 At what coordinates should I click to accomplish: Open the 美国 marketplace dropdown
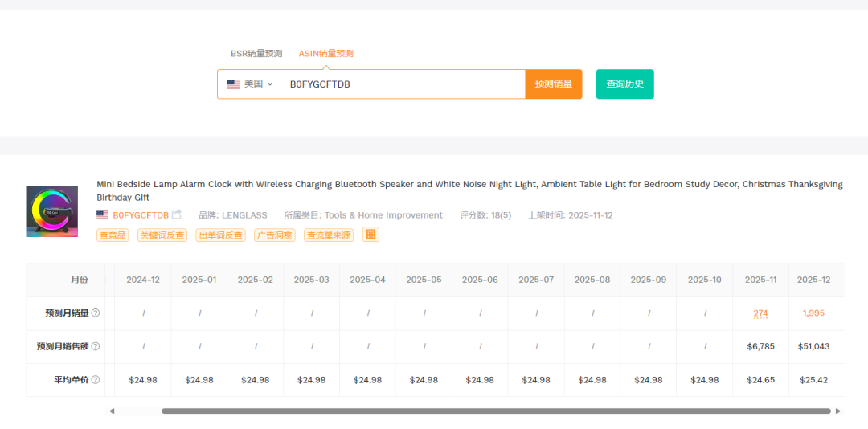(251, 84)
